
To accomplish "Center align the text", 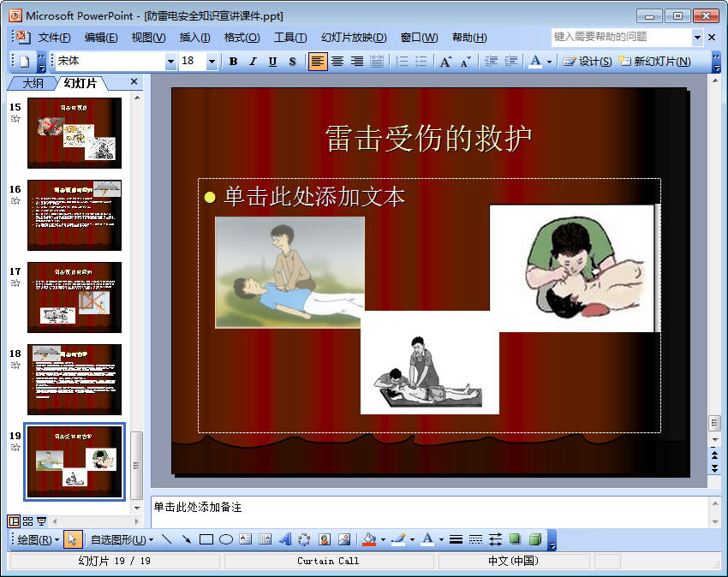I will pos(337,62).
